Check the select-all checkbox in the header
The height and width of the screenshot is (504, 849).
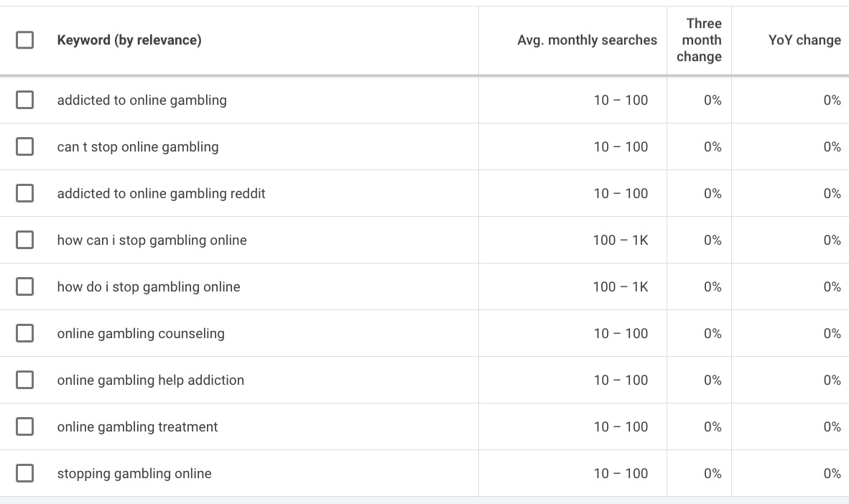point(25,40)
